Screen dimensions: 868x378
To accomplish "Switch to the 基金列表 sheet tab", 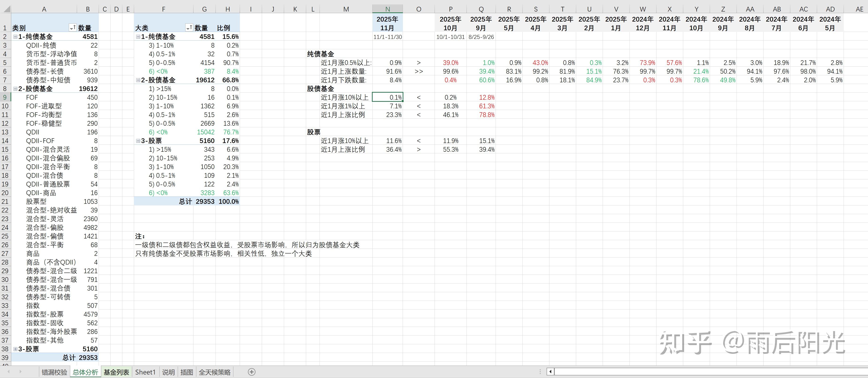I will click(116, 372).
